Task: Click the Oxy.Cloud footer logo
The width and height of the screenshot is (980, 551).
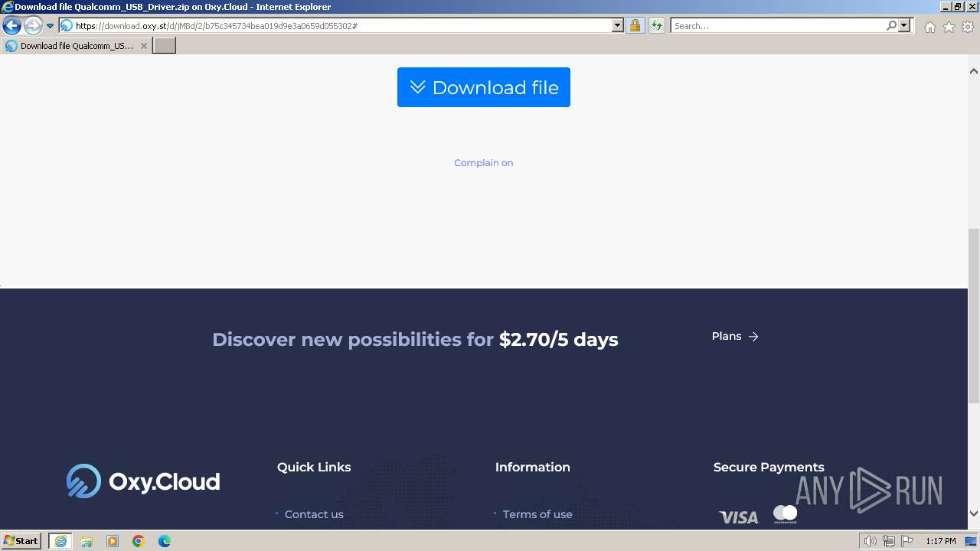Action: [143, 481]
